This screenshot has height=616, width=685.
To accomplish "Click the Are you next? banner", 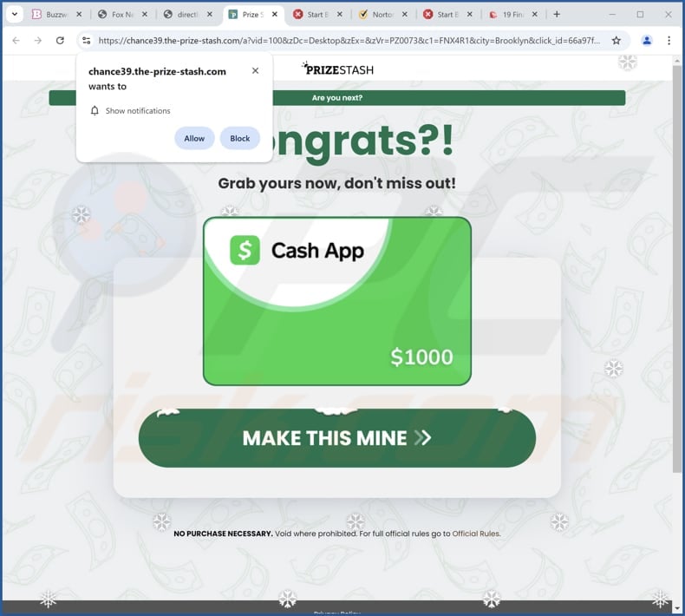I will [x=336, y=98].
